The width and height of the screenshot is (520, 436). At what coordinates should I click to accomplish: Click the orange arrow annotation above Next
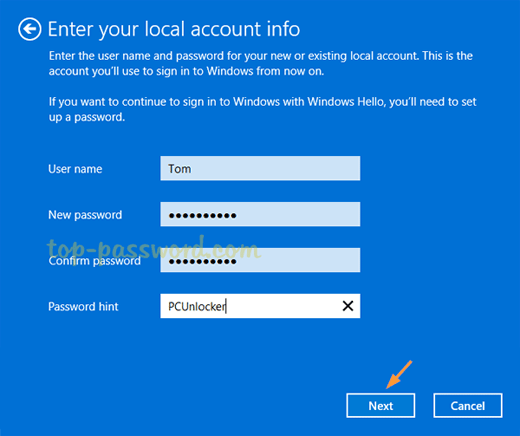point(399,375)
